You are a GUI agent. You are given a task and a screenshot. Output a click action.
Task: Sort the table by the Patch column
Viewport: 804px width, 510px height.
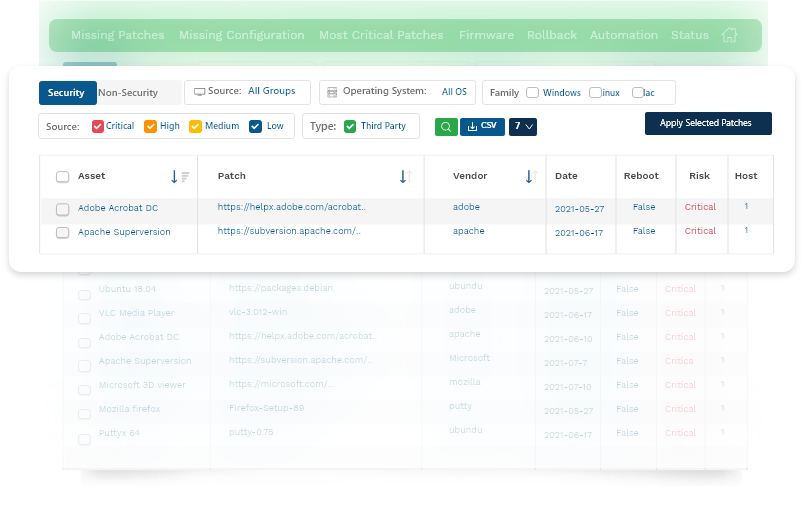pyautogui.click(x=406, y=177)
